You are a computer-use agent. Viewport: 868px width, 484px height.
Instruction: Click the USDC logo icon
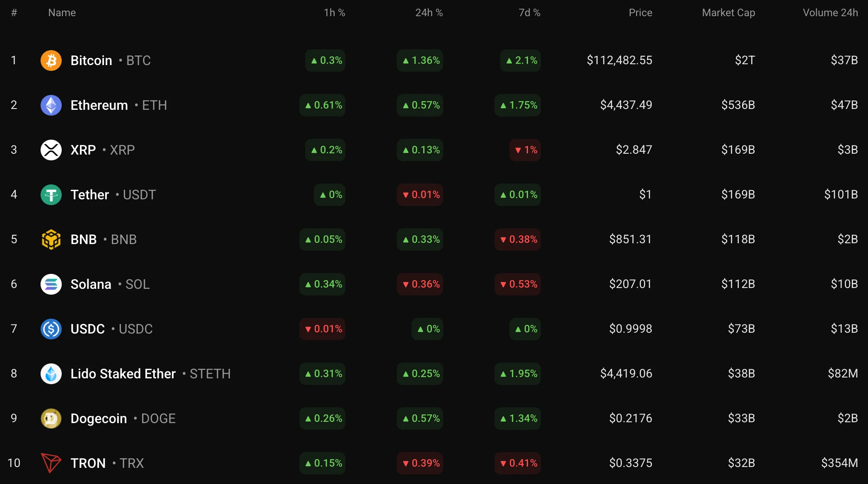point(51,329)
